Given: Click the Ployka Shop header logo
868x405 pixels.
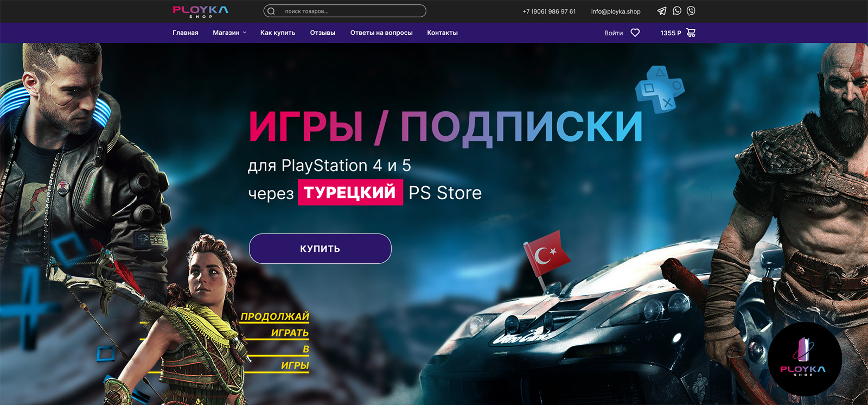Looking at the screenshot, I should 200,11.
